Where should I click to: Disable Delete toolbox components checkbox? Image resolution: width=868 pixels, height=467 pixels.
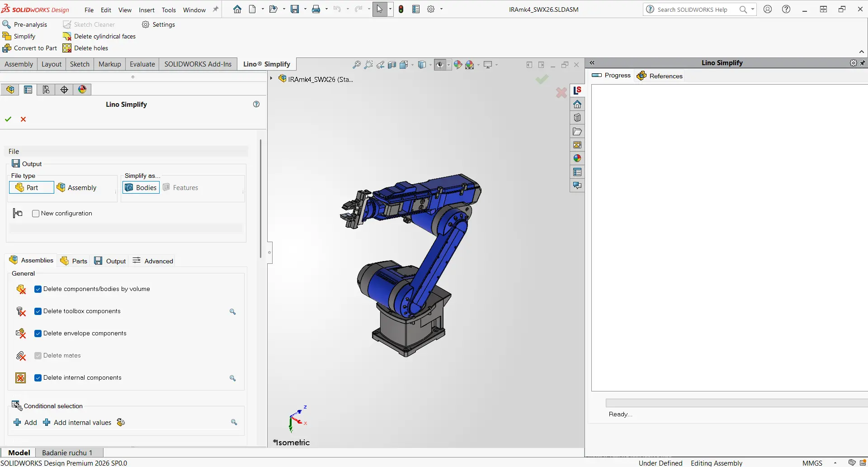38,311
